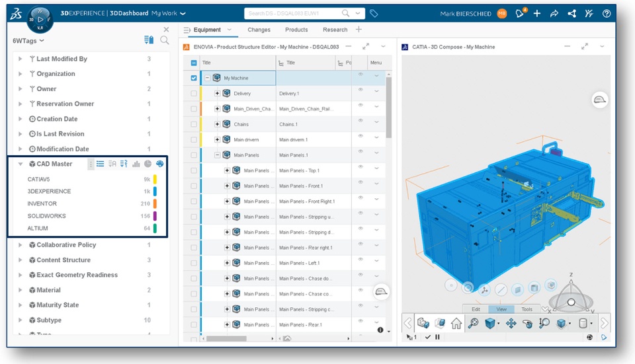Click the pause icon in CATIA status bar

tap(437, 337)
